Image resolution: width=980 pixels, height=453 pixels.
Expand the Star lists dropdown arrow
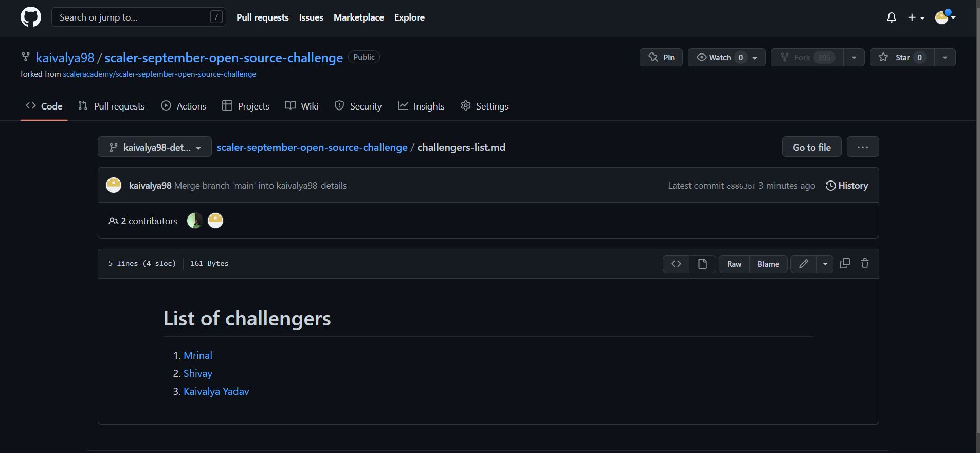(945, 57)
